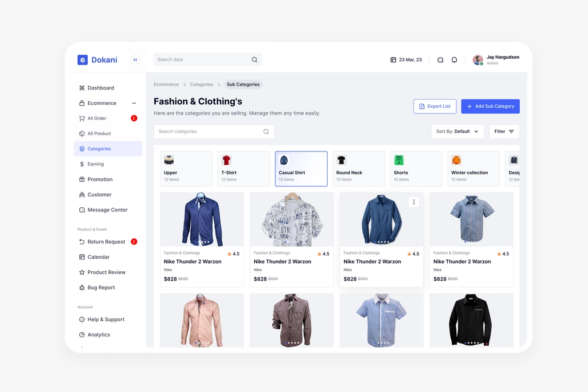Select the Shorts sub category card

tap(416, 169)
